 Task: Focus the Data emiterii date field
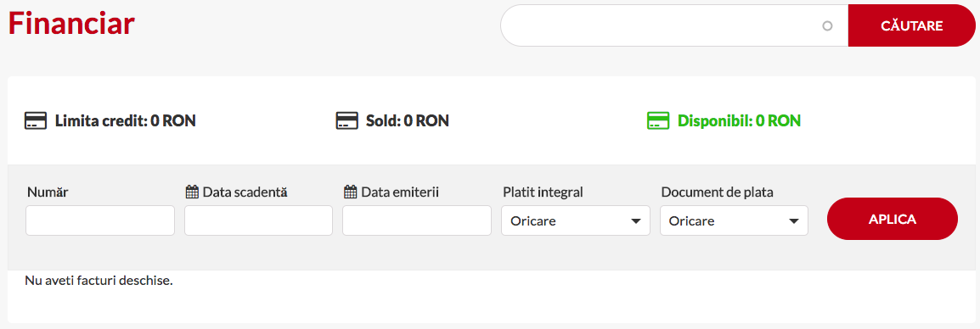417,220
